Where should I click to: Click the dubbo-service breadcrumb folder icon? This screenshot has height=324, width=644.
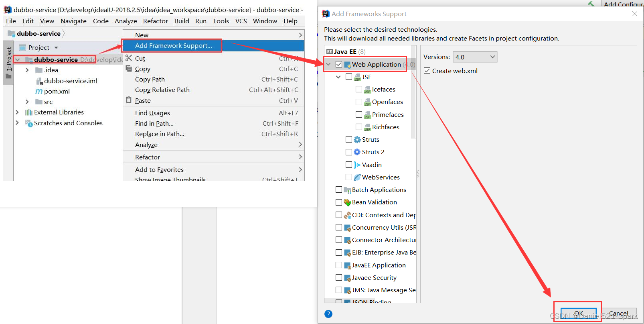coord(11,33)
